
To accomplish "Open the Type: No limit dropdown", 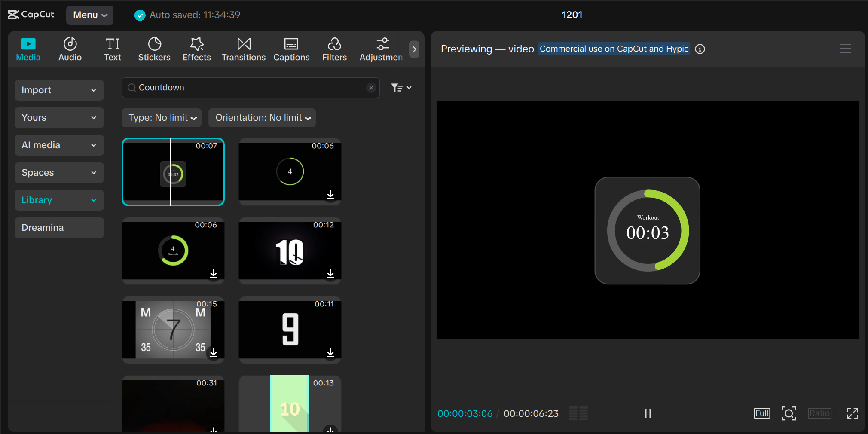I will pos(161,117).
